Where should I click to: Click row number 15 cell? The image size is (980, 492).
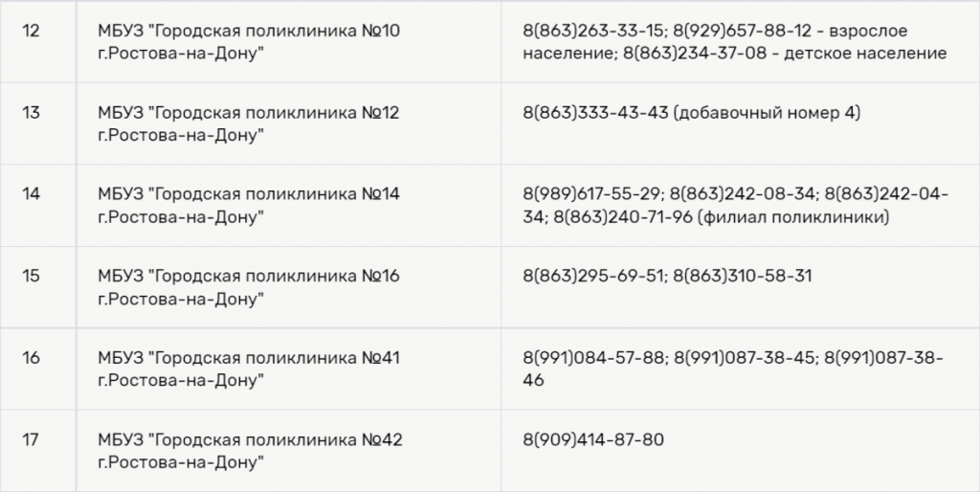[x=31, y=277]
